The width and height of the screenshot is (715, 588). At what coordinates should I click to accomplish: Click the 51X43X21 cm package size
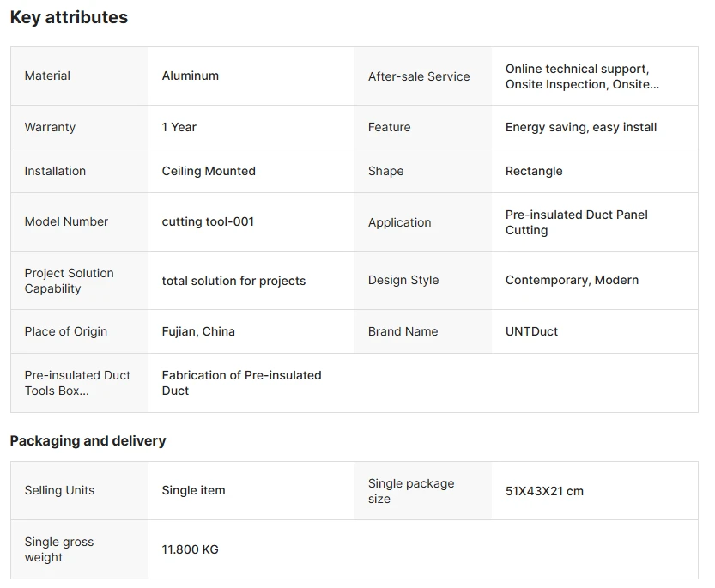pos(544,491)
